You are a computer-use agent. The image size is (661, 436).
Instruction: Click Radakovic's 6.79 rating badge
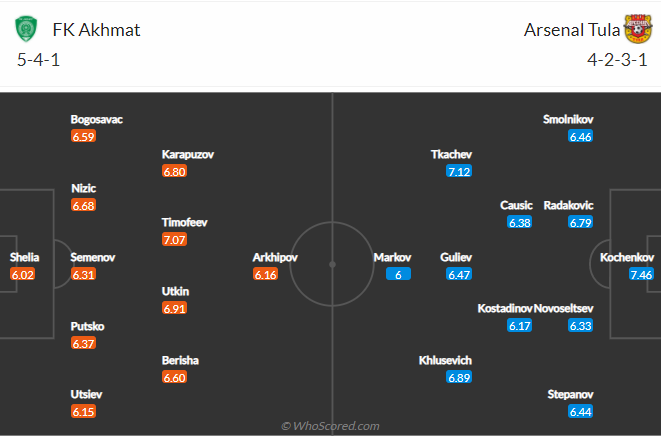pos(580,222)
